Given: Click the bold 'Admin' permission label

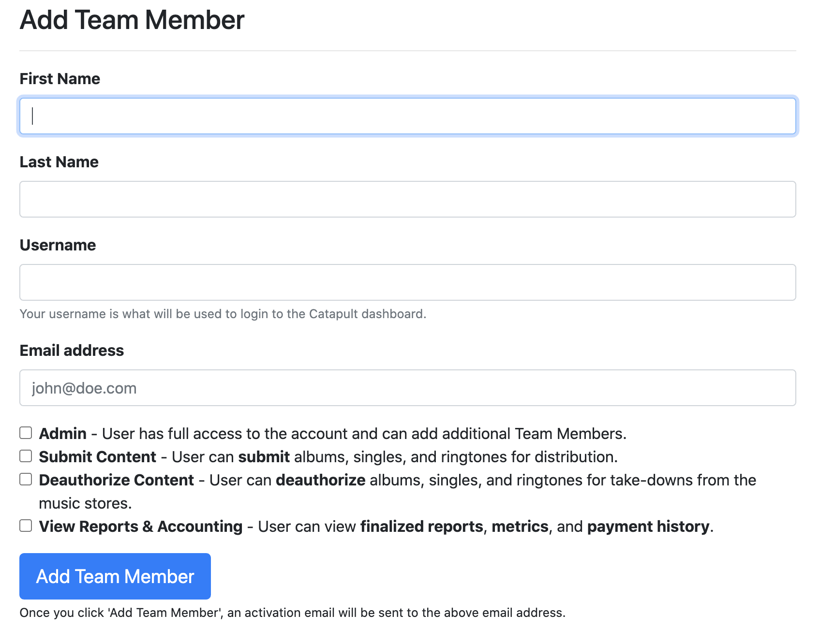Looking at the screenshot, I should click(63, 434).
